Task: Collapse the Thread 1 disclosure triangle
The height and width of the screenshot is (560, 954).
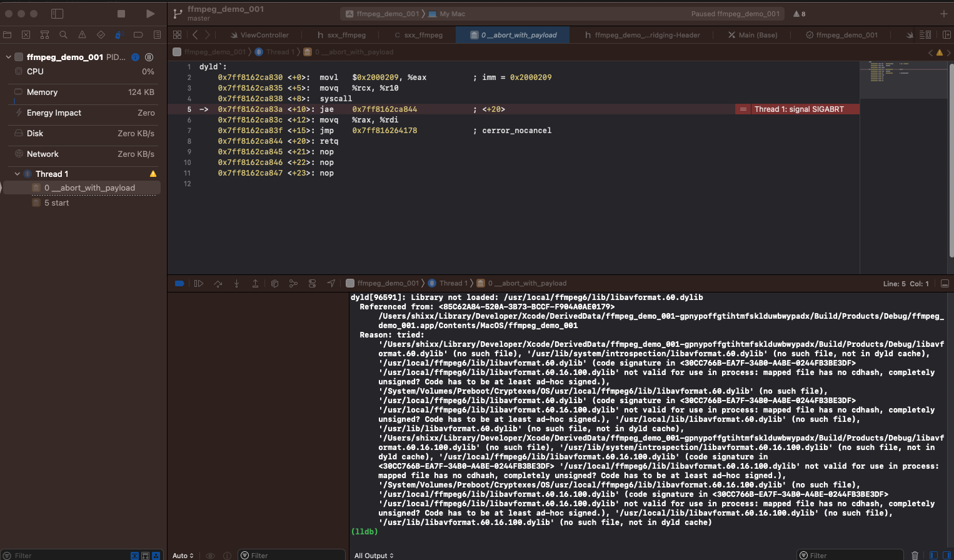Action: point(18,174)
